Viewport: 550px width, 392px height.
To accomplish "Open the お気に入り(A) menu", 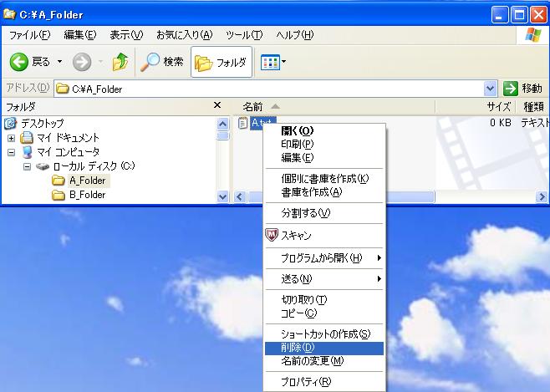I will pyautogui.click(x=185, y=35).
